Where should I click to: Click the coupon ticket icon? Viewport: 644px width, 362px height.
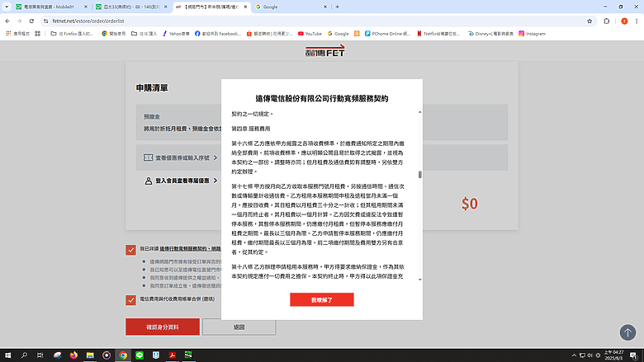[149, 157]
